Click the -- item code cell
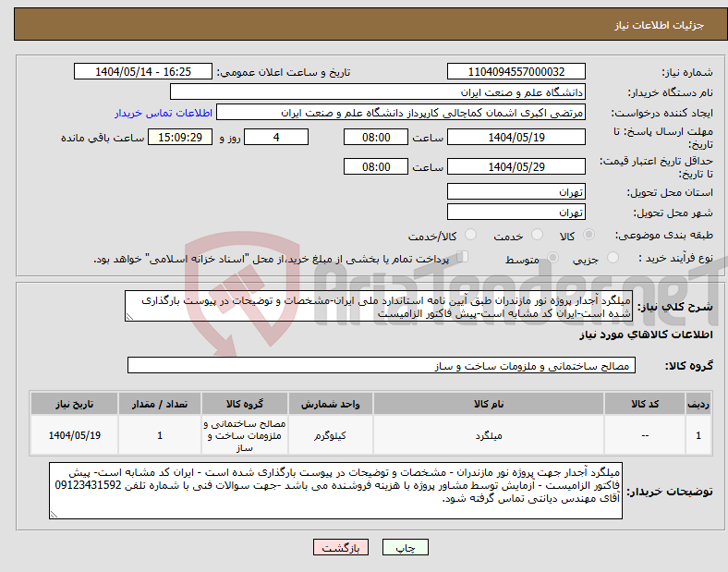This screenshot has height=572, width=728. click(x=645, y=435)
